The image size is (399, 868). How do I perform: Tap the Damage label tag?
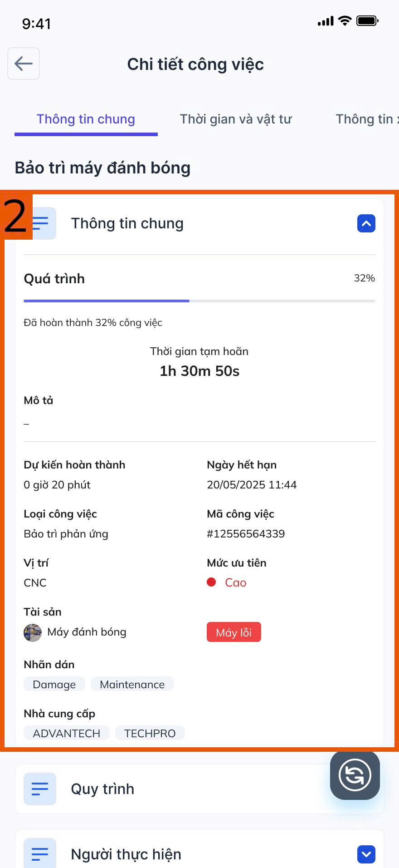point(54,685)
